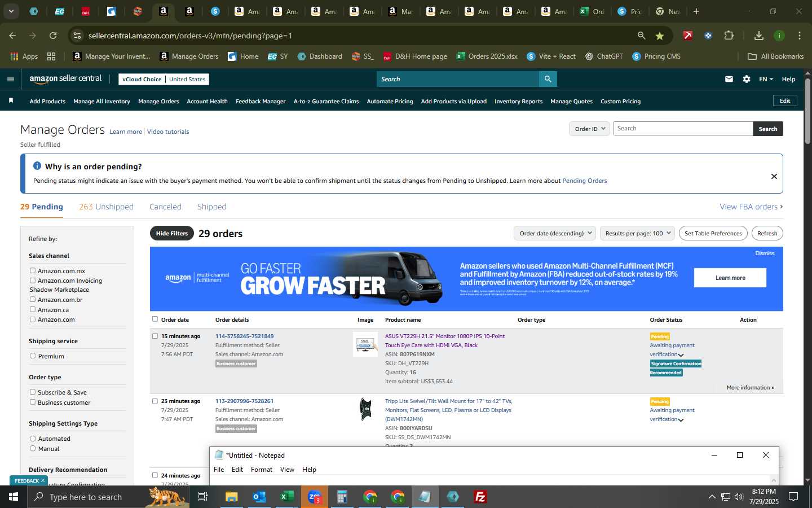The height and width of the screenshot is (508, 812).
Task: Open the Calculator from the taskbar
Action: (x=342, y=497)
